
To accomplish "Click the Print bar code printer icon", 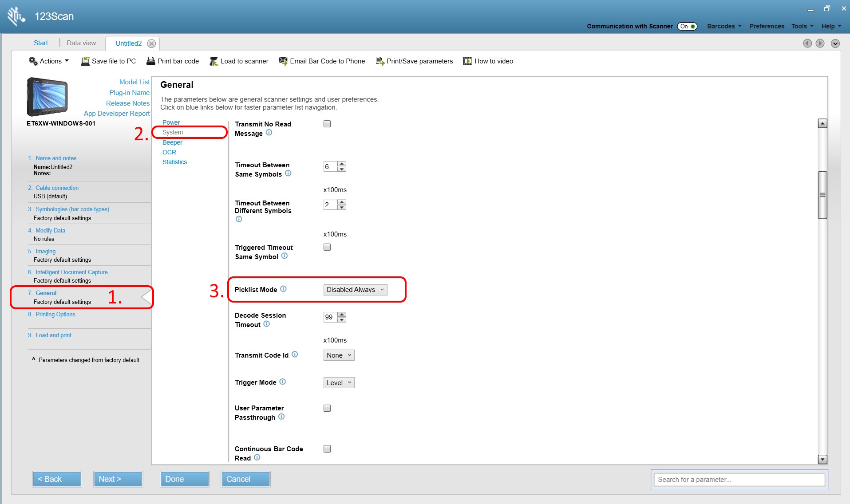I will pos(151,61).
